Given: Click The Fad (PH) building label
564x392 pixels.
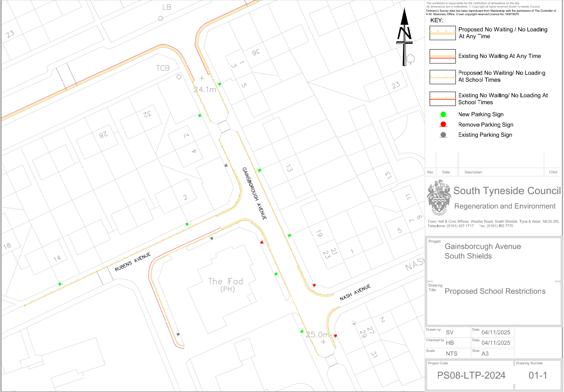Looking at the screenshot, I should coord(226,285).
